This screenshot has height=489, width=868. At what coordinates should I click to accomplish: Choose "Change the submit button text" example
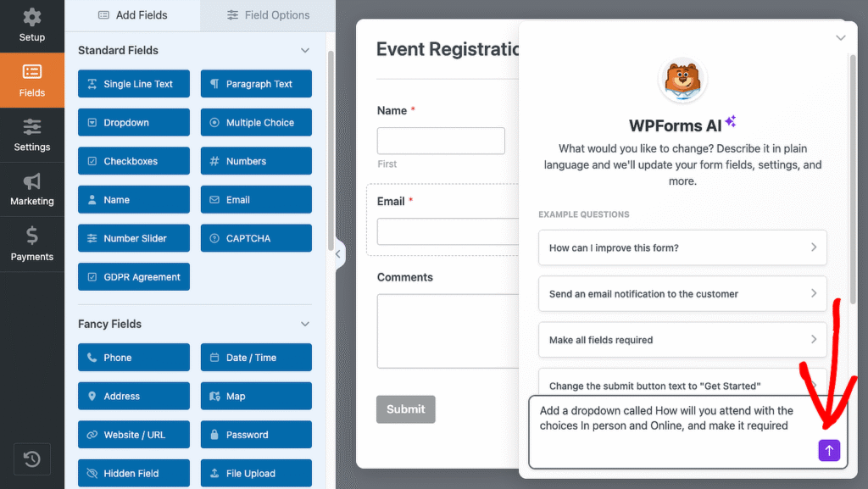tap(682, 383)
